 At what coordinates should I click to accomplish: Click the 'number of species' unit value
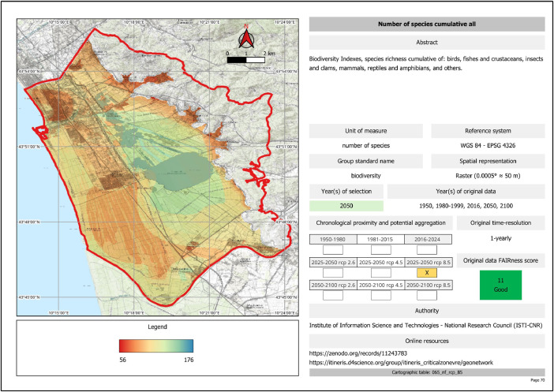365,145
